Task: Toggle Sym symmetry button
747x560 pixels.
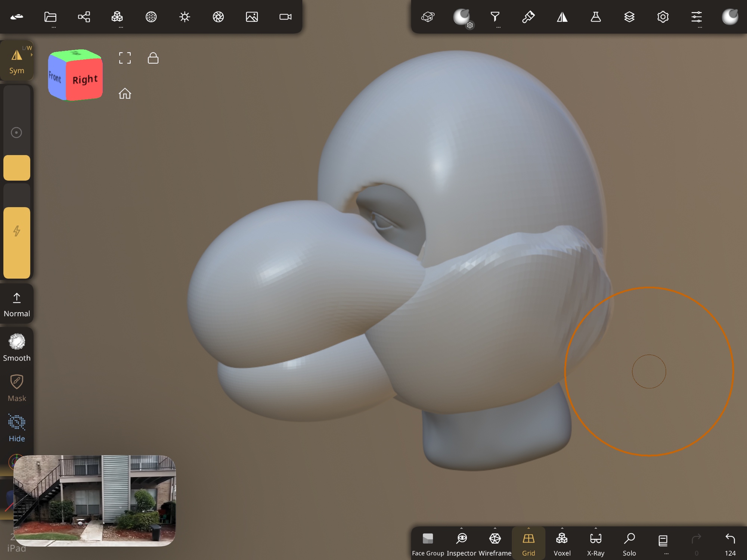Action: (x=17, y=61)
